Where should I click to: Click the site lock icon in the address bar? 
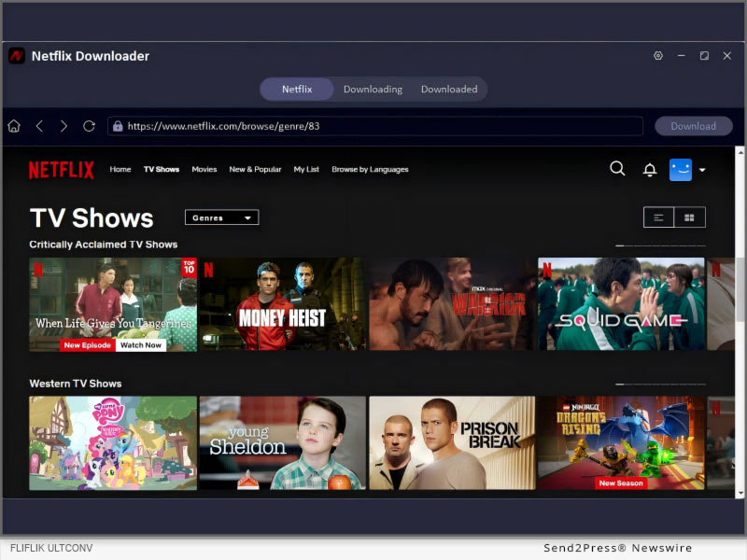[118, 125]
